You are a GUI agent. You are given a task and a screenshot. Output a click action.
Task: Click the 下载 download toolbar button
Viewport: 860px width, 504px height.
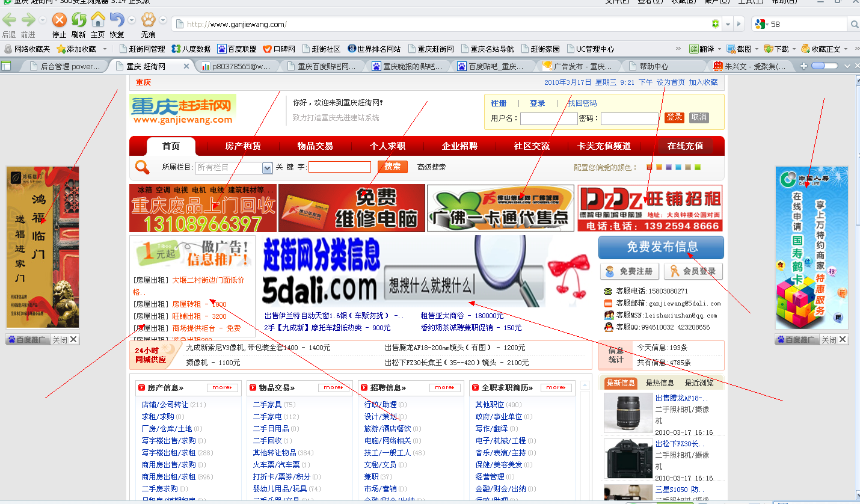[776, 49]
